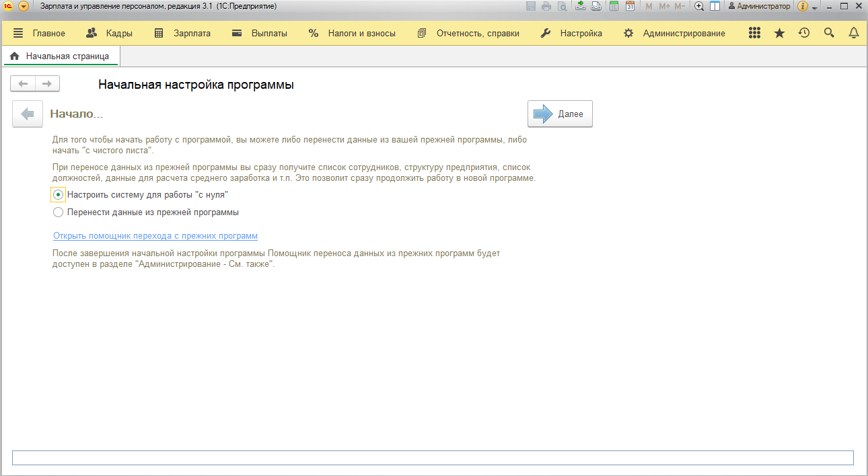
Task: Open the Зарплата section
Action: point(182,33)
